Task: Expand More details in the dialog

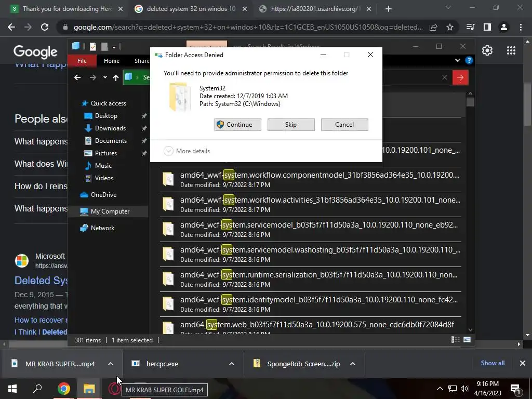Action: point(187,151)
